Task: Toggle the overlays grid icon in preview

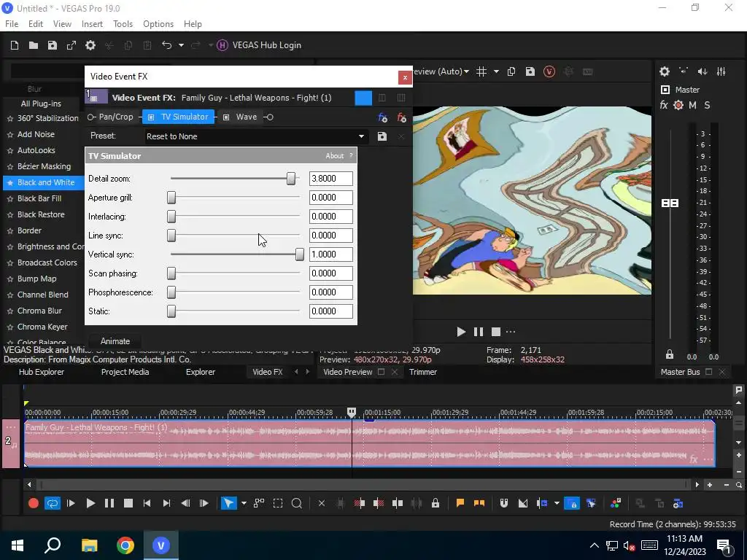Action: 481,71
